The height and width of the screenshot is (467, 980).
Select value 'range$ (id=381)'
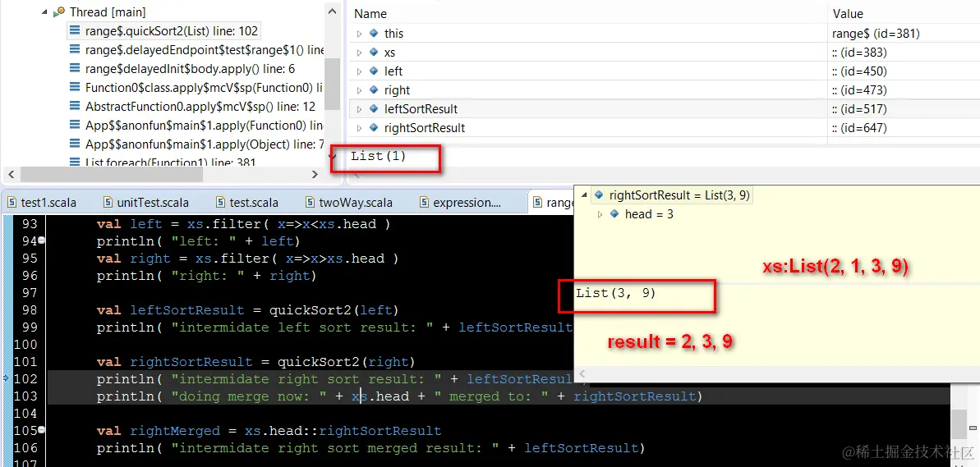click(x=876, y=34)
